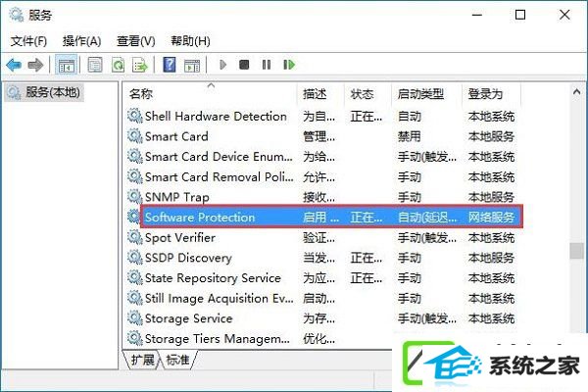
Task: Open the Properties toolbar icon
Action: pyautogui.click(x=95, y=65)
